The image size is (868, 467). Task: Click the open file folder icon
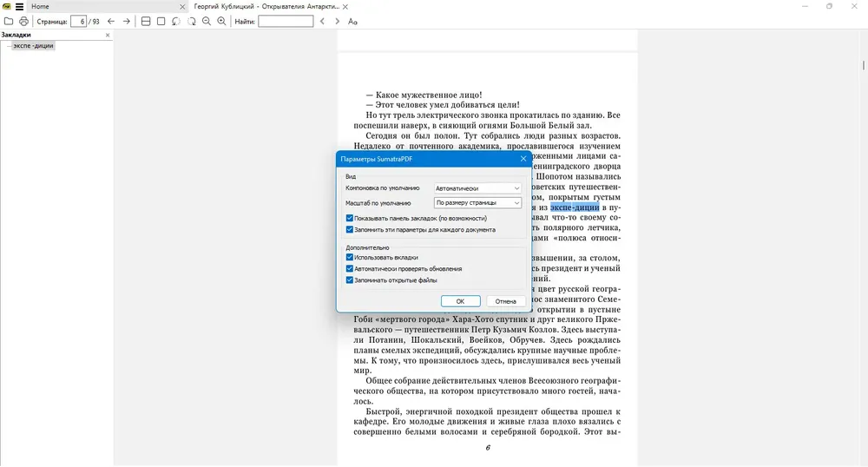(x=9, y=22)
